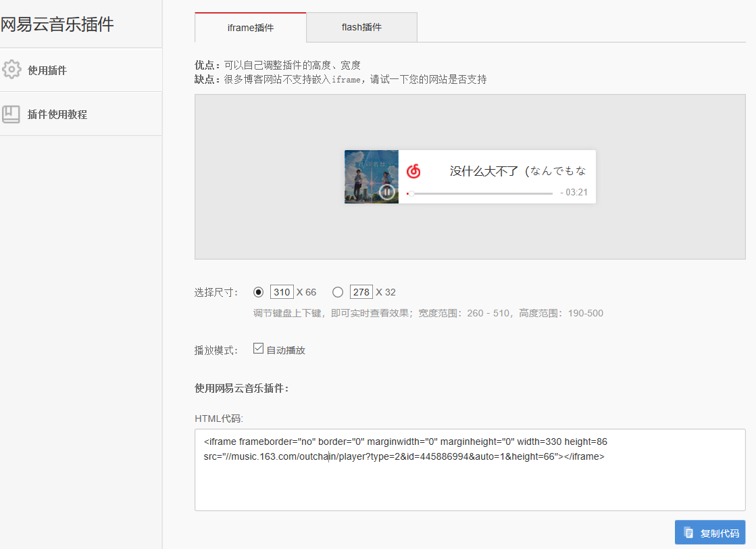Click the remaining time - 03:21
Screen dimensions: 756x549
(574, 192)
